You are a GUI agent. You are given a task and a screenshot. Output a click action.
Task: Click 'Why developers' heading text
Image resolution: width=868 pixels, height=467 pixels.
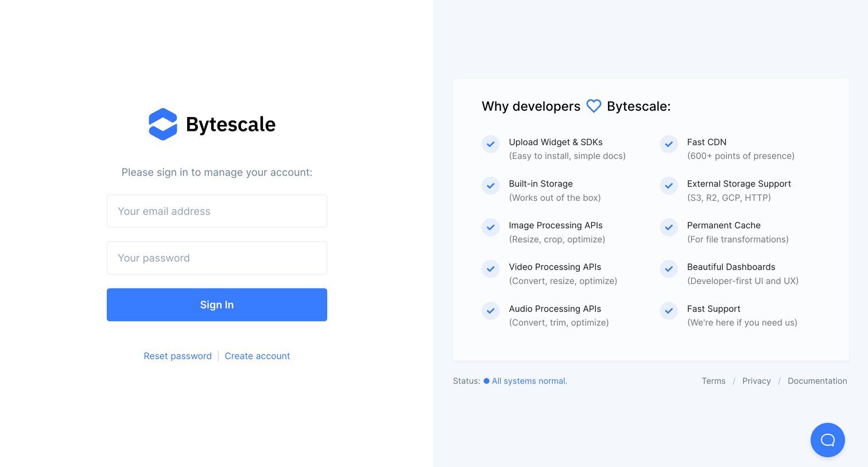pos(531,106)
